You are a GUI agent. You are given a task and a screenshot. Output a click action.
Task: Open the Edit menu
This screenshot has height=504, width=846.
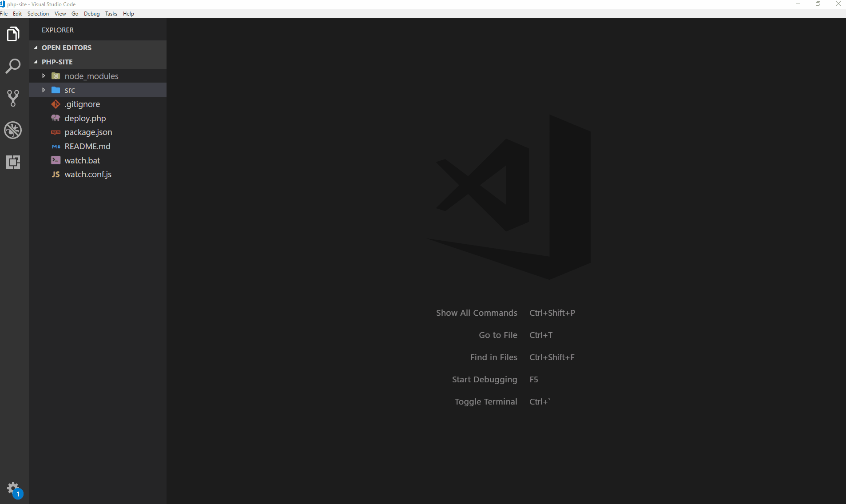[17, 14]
